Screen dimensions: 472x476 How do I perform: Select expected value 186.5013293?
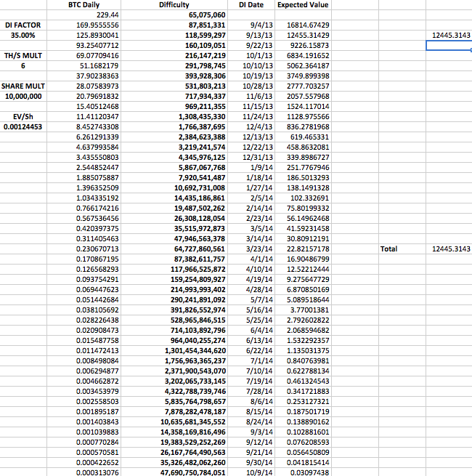303,177
